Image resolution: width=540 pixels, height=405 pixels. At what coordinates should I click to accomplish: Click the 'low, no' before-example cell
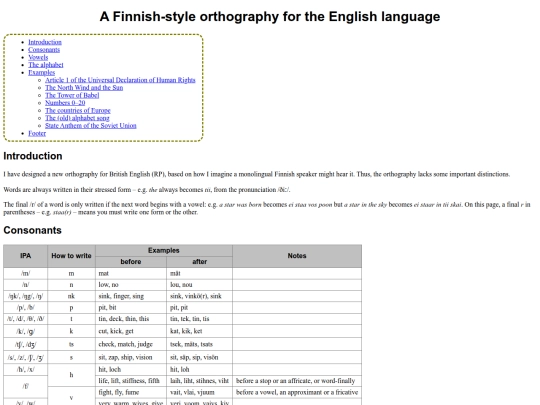pyautogui.click(x=131, y=285)
